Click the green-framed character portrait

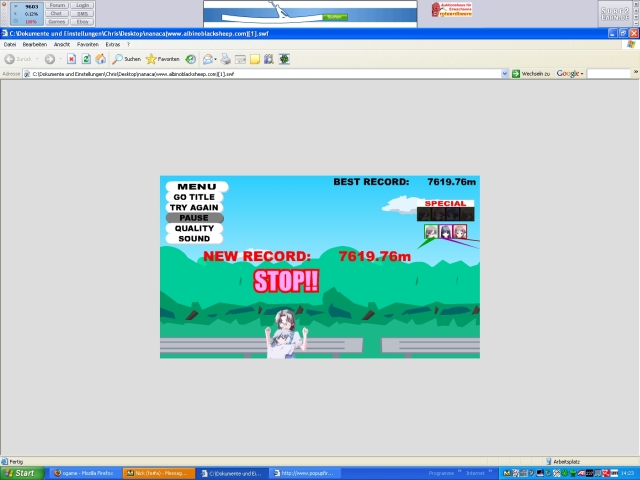[x=431, y=231]
